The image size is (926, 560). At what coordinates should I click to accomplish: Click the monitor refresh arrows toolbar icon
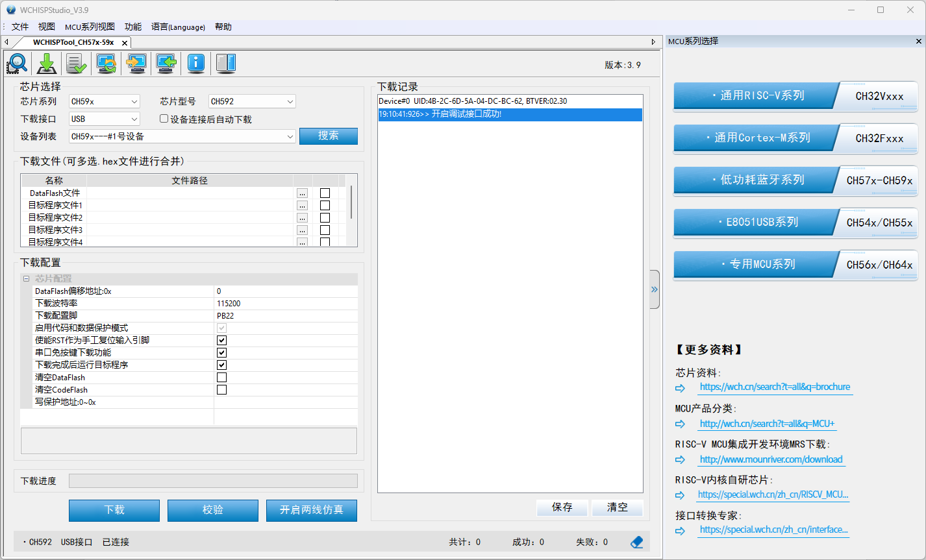pyautogui.click(x=106, y=64)
